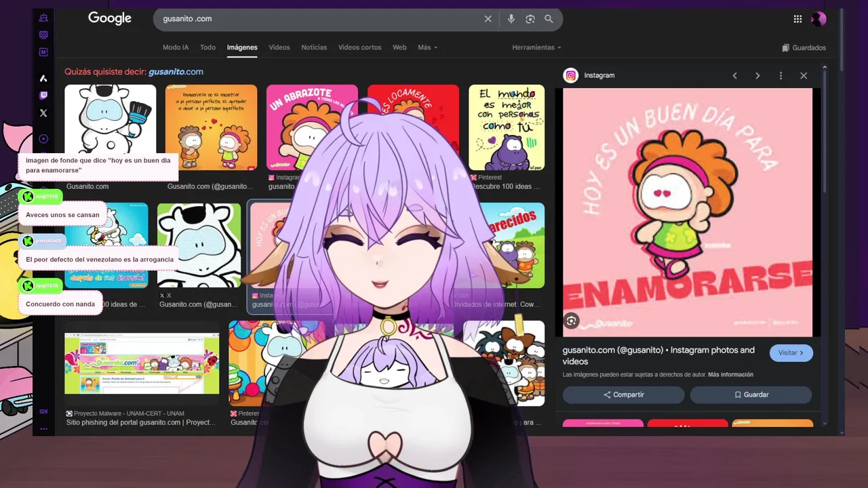
Task: Click the gusanito.com spelling suggestion
Action: coord(176,72)
